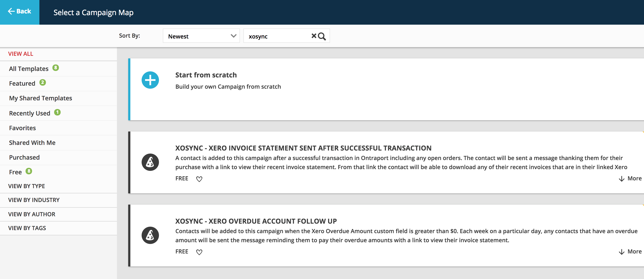This screenshot has width=644, height=279.
Task: Click the wizard icon for Xero Invoice Statement template
Action: [x=150, y=162]
